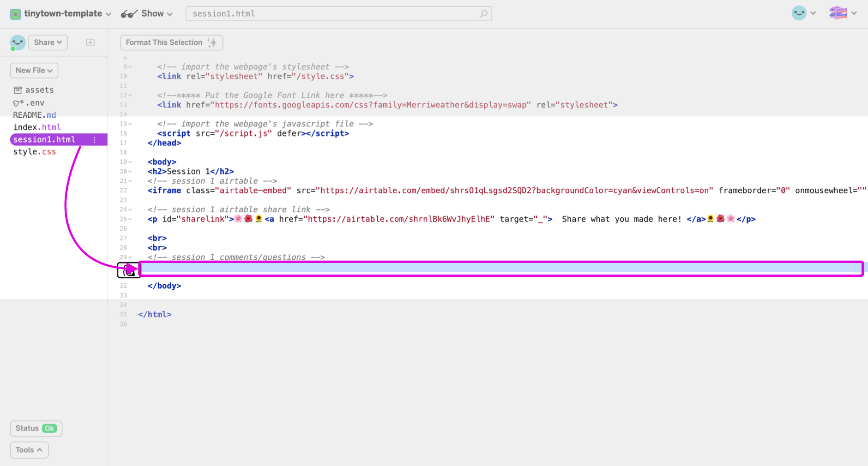This screenshot has height=466, width=868.
Task: Click the tinytown-template project icon
Action: tap(16, 14)
